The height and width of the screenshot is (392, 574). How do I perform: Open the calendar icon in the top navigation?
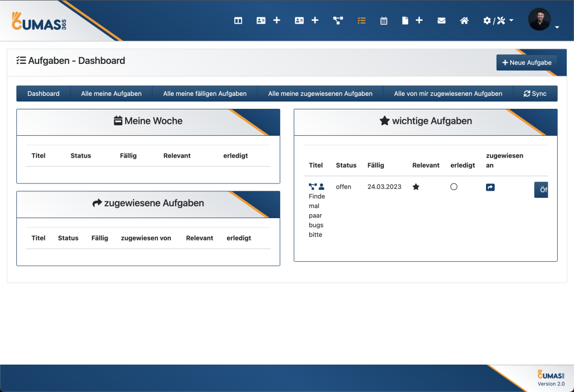coord(384,21)
